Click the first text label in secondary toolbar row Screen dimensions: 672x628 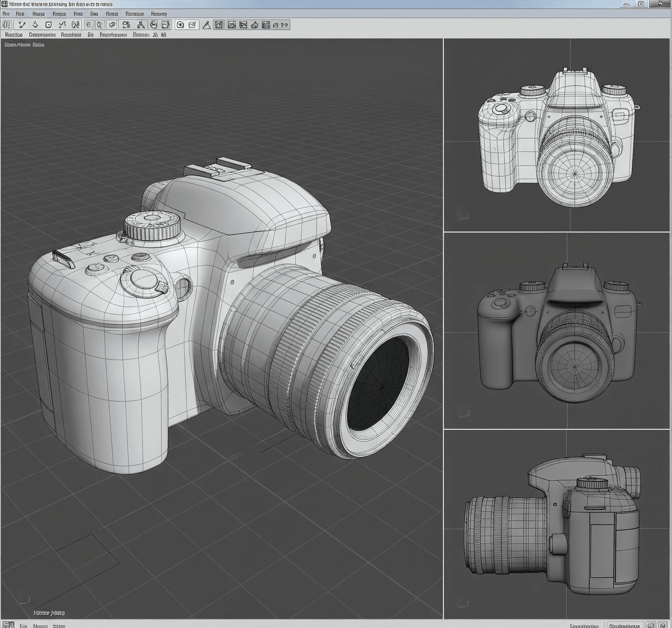click(x=13, y=35)
